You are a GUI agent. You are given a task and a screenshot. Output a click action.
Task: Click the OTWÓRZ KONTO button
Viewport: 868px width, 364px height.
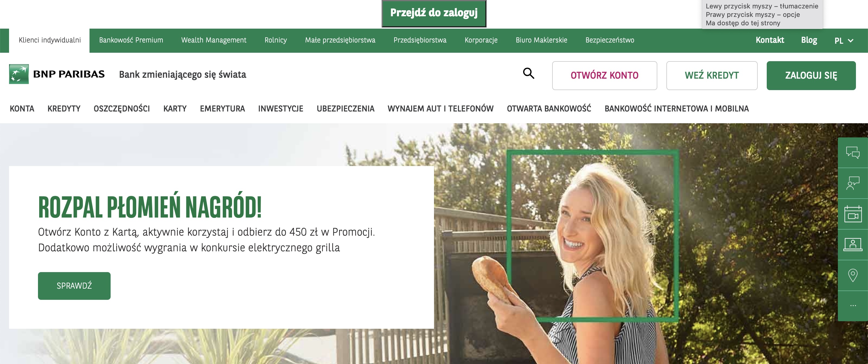pyautogui.click(x=604, y=75)
